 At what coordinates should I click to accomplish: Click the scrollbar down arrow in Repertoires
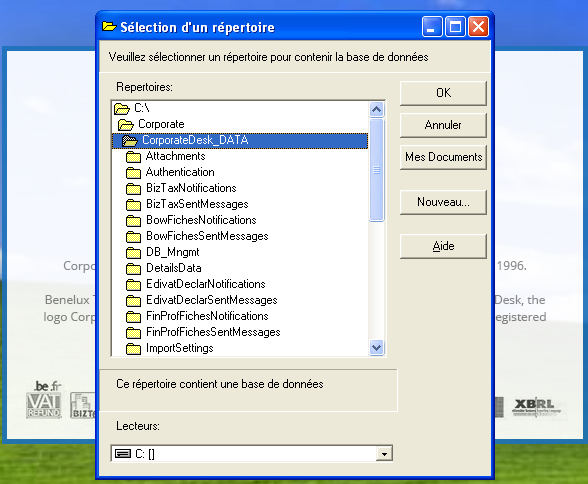point(376,348)
